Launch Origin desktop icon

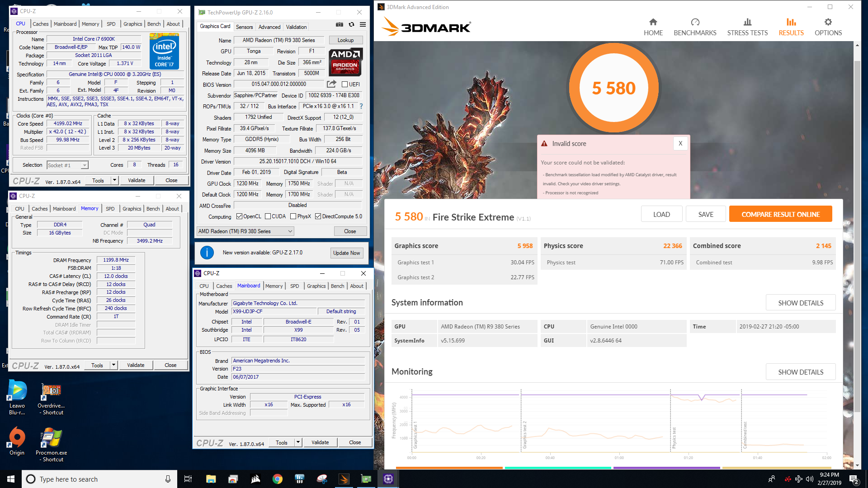pos(17,441)
